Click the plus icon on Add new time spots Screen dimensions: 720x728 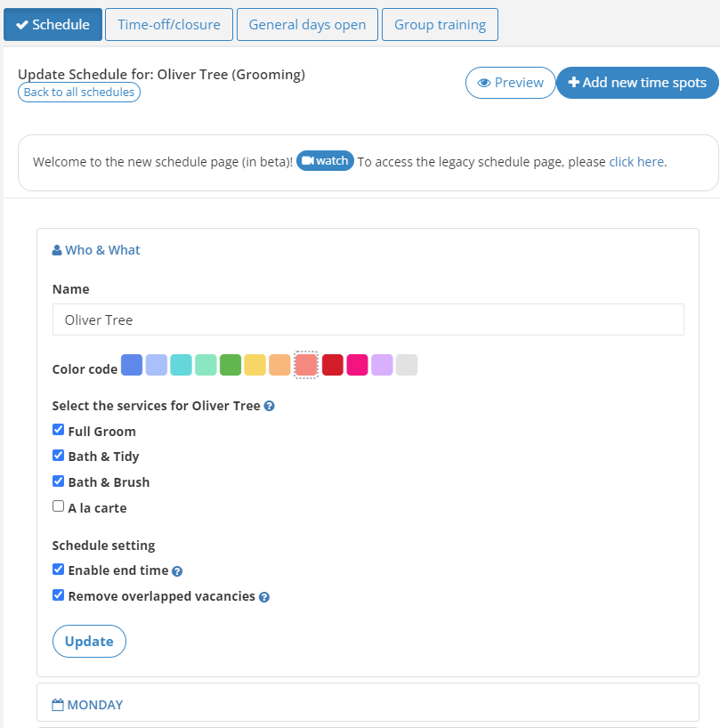572,82
